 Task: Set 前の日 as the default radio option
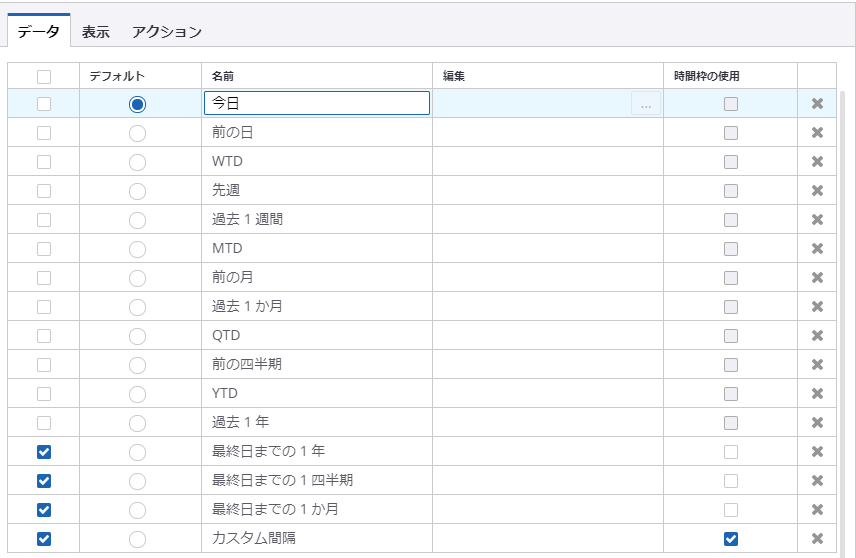pos(137,133)
